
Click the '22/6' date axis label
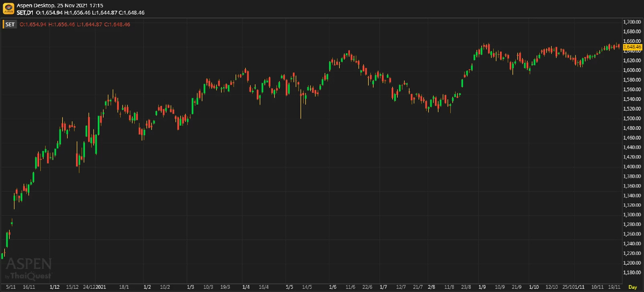368,287
